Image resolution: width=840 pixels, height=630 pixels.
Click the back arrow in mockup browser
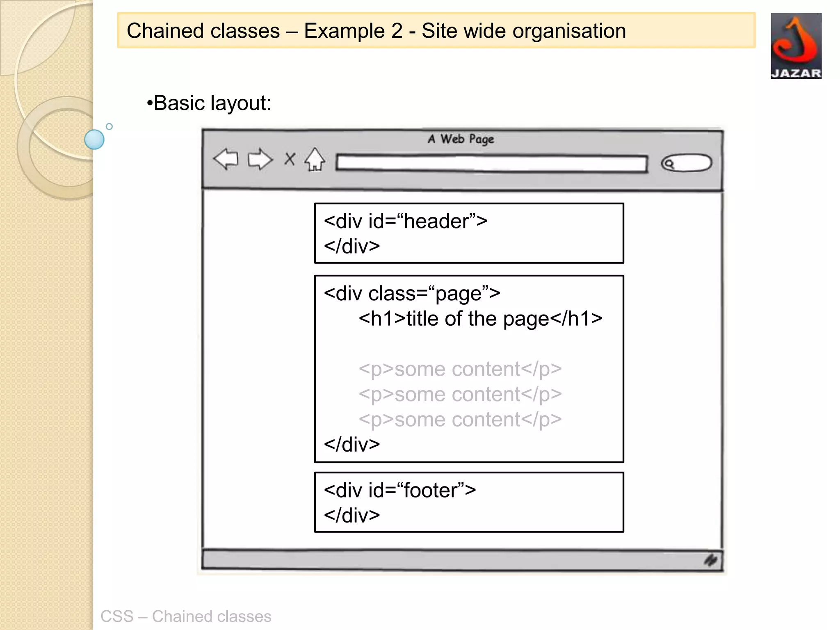point(226,159)
